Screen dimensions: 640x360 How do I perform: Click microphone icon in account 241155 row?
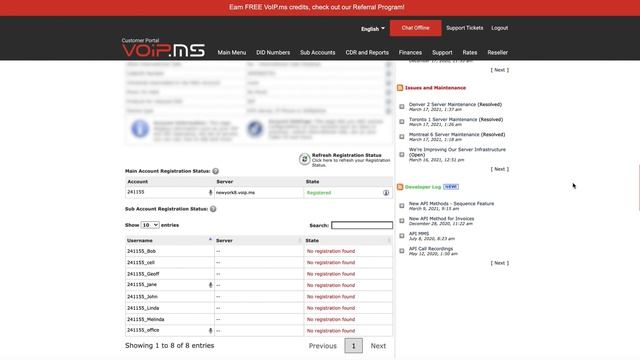point(211,192)
